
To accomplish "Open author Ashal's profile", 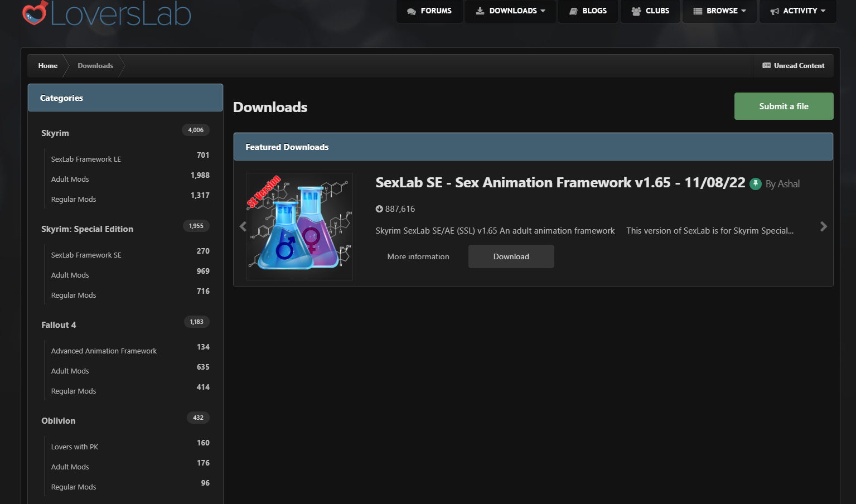I will coord(789,184).
